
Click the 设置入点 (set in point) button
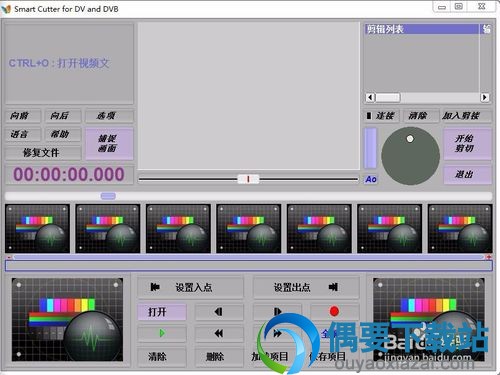[x=190, y=287]
